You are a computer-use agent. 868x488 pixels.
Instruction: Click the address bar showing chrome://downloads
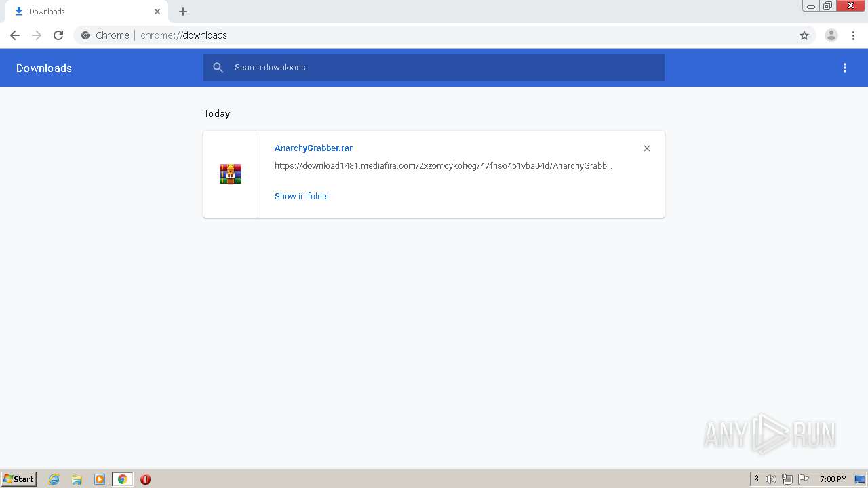point(434,35)
